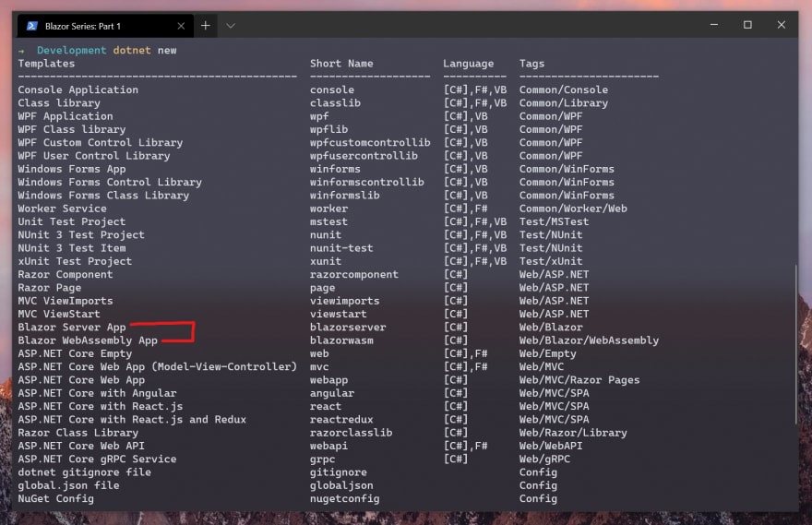Click 'MVC ViewStart' template name
The image size is (812, 525).
pyautogui.click(x=59, y=314)
